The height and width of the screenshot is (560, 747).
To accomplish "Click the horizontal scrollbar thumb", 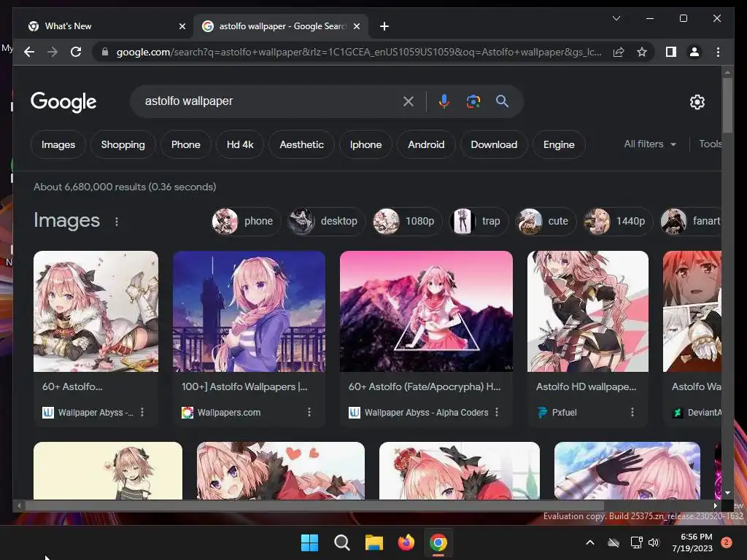I will 314,506.
